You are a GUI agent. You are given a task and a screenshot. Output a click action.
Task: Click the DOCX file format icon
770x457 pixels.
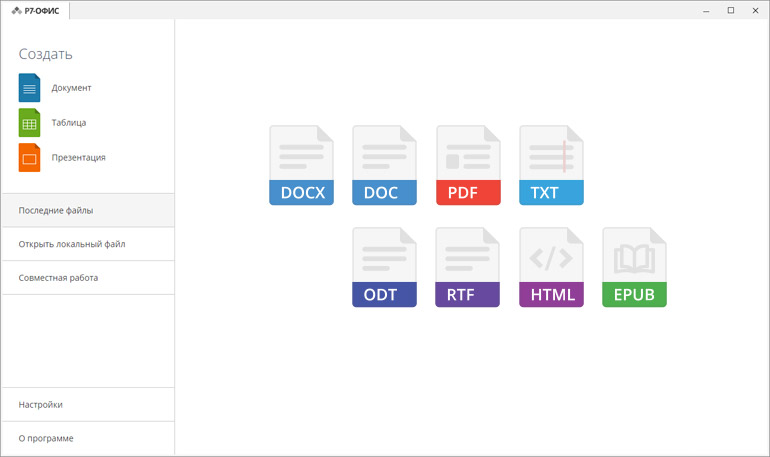(x=302, y=166)
